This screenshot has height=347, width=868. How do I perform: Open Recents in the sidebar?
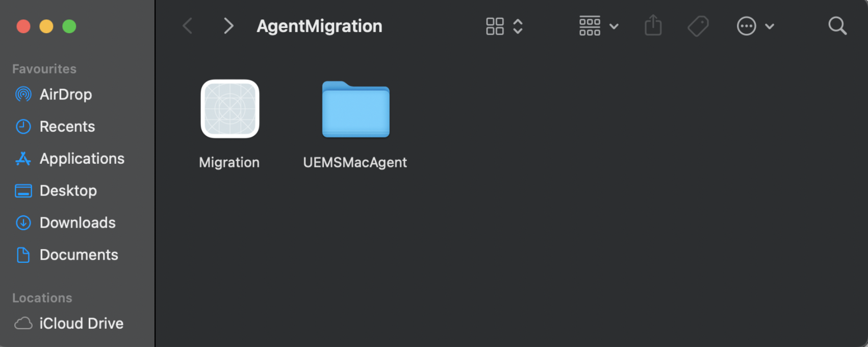click(67, 127)
